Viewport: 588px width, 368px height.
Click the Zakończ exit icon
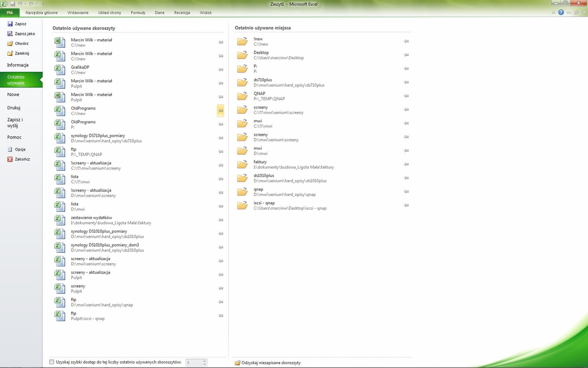(x=10, y=159)
